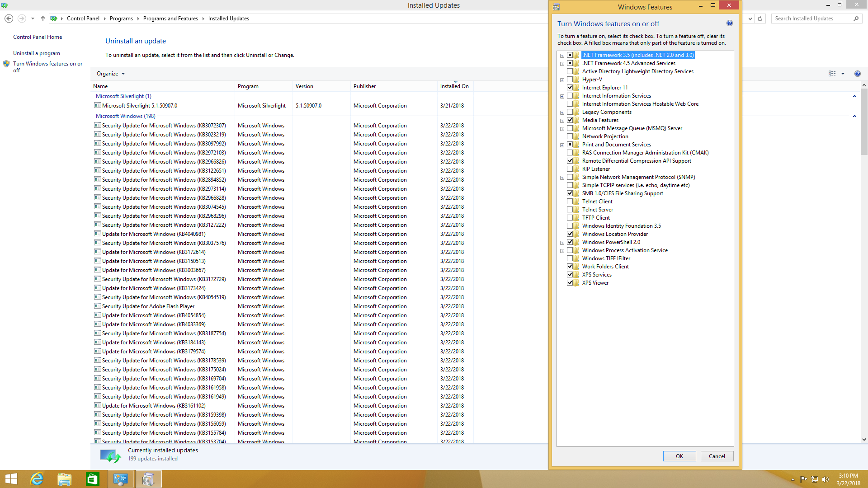The height and width of the screenshot is (488, 868).
Task: Go to Programs and Features breadcrumb
Action: coord(170,19)
